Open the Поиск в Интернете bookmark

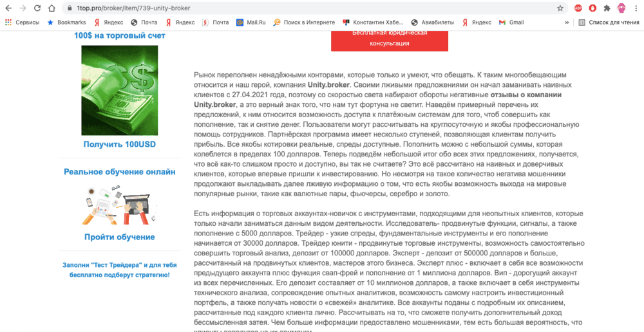coord(305,23)
